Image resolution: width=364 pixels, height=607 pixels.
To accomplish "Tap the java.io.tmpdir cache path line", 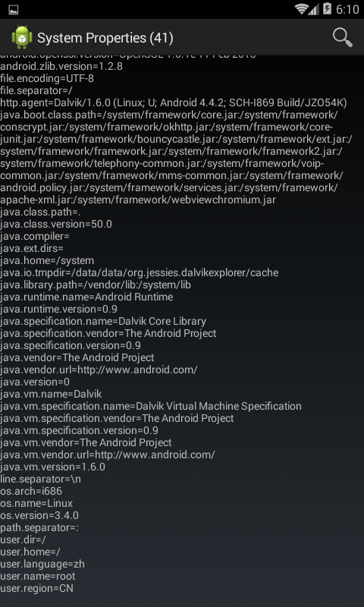I will (139, 272).
